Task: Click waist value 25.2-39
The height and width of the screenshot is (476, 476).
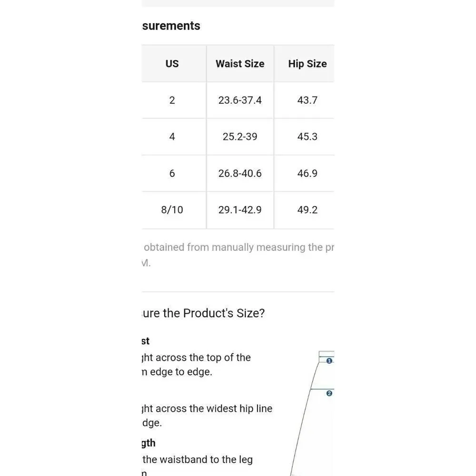Action: tap(240, 137)
